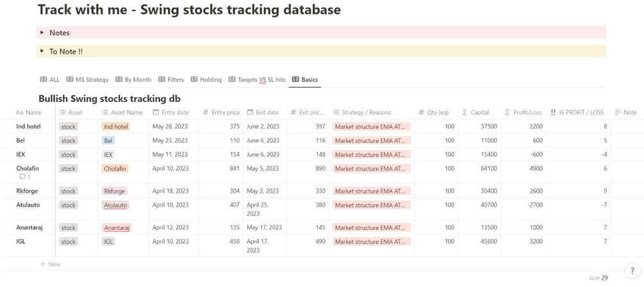The image size is (644, 287).
Task: Click the Entry date calendar icon
Action: click(x=156, y=113)
